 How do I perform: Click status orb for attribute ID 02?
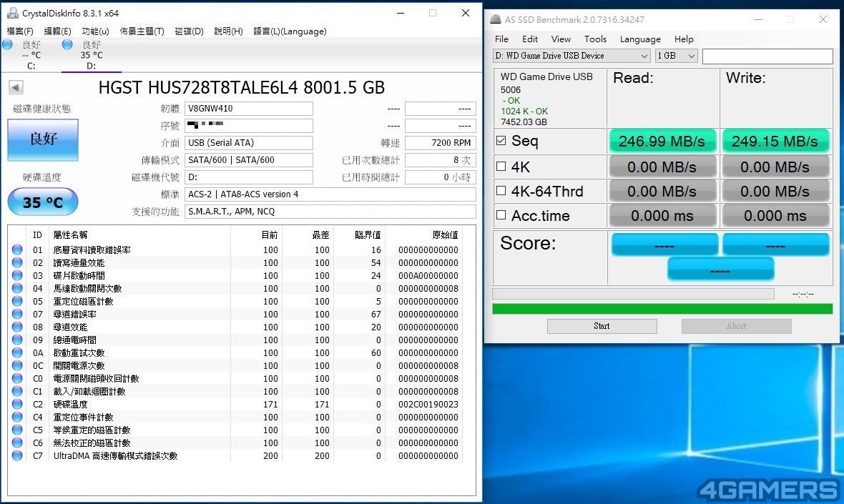click(17, 262)
